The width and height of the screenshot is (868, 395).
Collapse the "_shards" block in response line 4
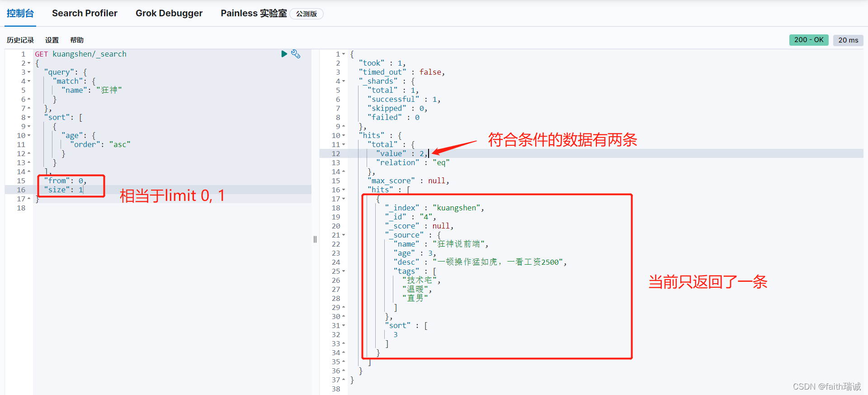pos(344,81)
